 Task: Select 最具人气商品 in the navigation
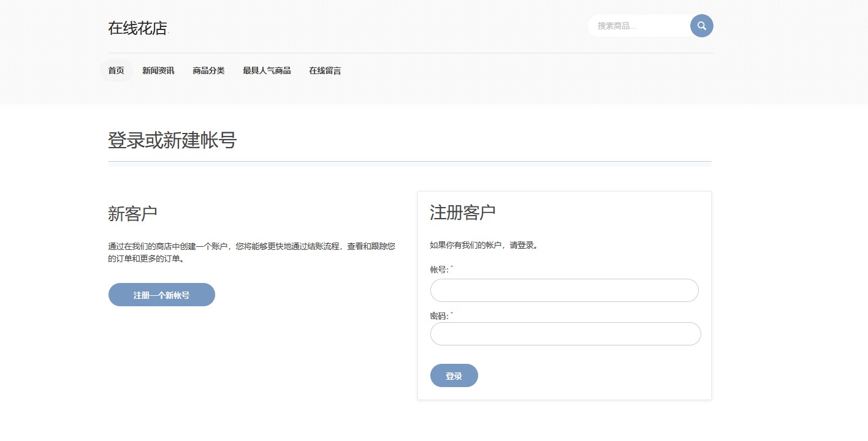click(267, 71)
